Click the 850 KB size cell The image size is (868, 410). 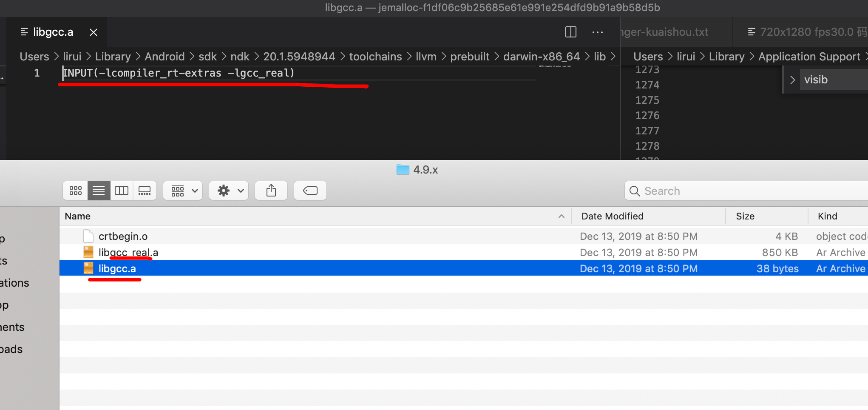(x=780, y=252)
